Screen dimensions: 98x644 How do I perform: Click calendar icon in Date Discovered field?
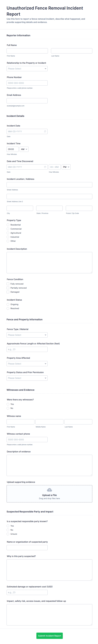45,167
